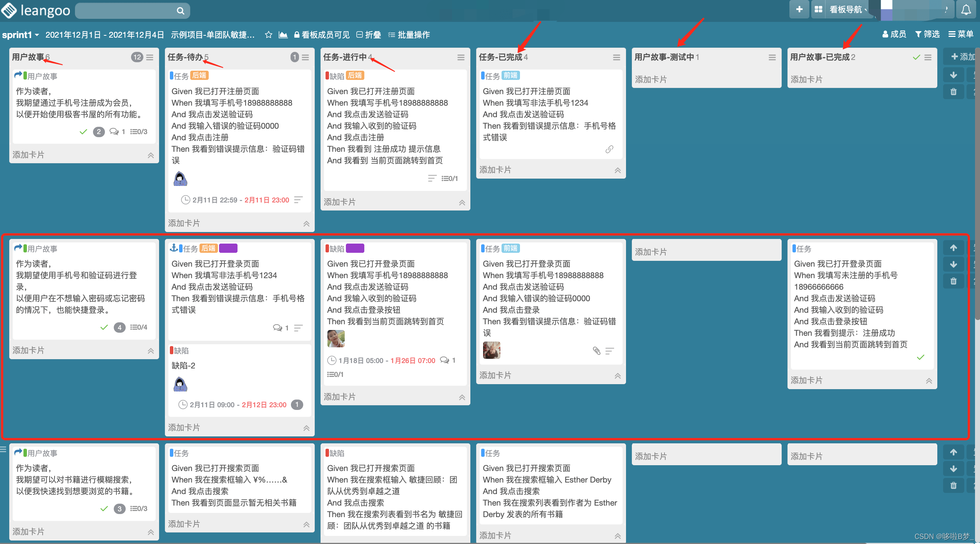Click purple label on login 缺陷 card

(355, 249)
